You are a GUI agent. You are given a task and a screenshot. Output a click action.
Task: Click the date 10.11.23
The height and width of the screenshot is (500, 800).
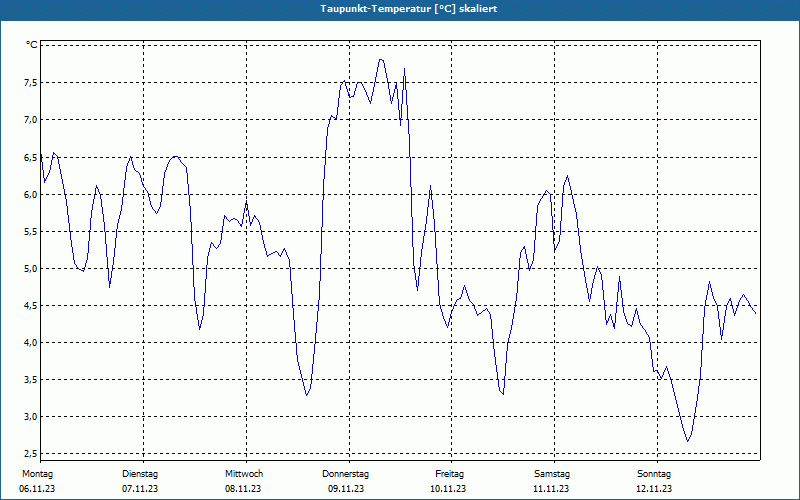448,489
